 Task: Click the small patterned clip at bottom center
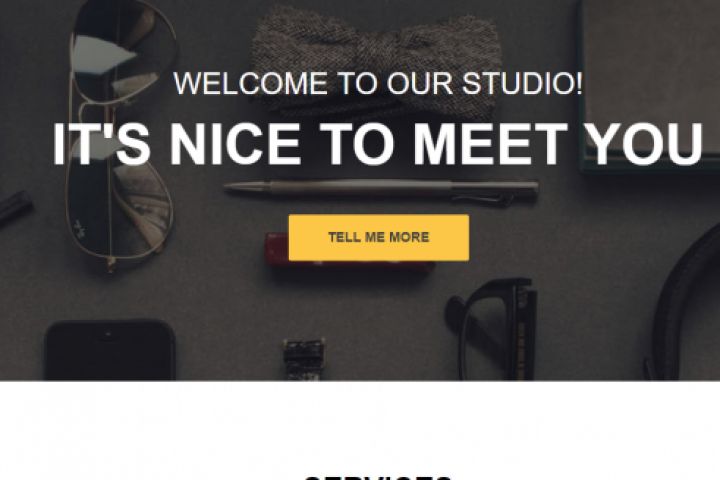(303, 359)
